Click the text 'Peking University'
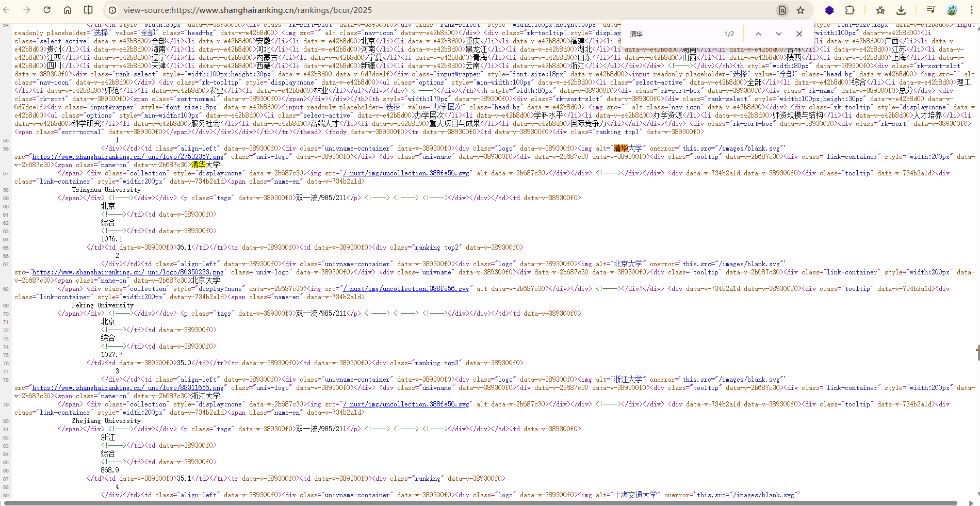 (103, 305)
